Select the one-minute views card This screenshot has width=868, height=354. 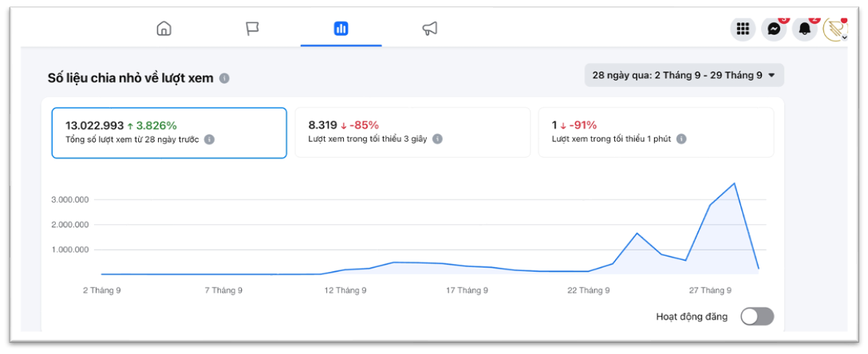(656, 132)
